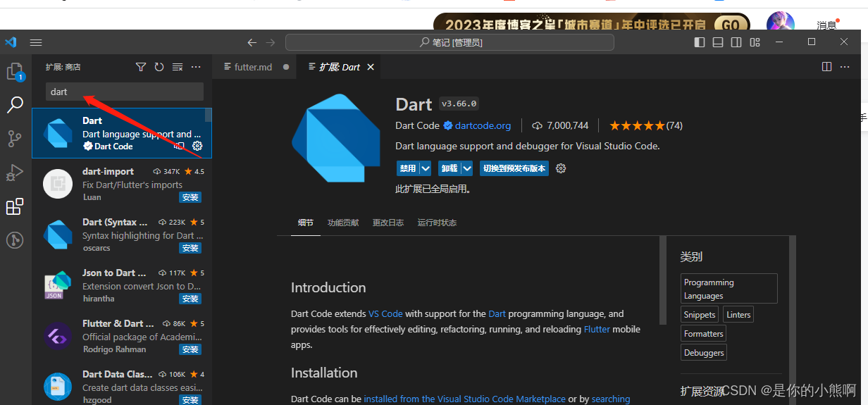Select the Debuggers category tag
Viewport: 868px width, 405px height.
coord(704,353)
